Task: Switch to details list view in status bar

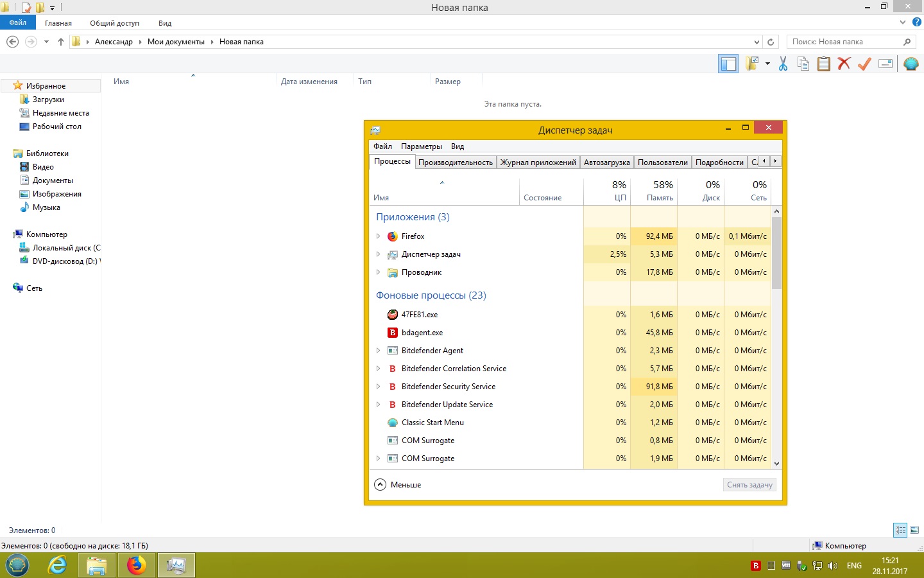Action: (900, 530)
